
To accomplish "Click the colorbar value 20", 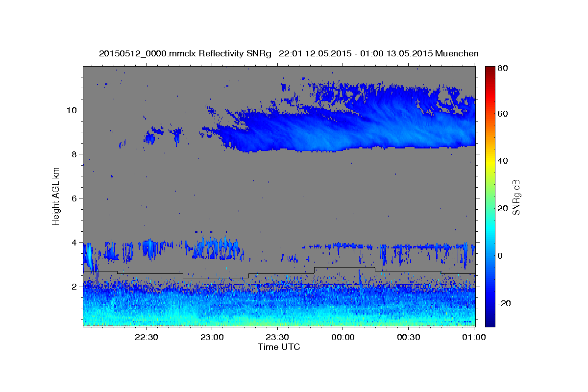I will (x=502, y=208).
